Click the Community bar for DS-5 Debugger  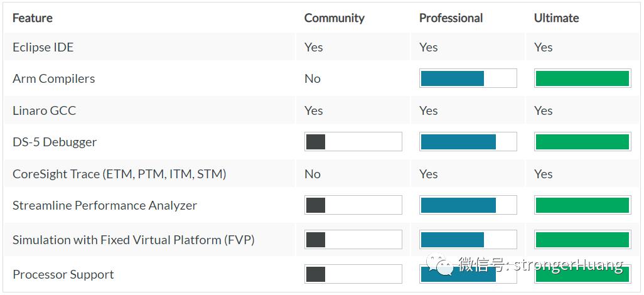pyautogui.click(x=353, y=142)
